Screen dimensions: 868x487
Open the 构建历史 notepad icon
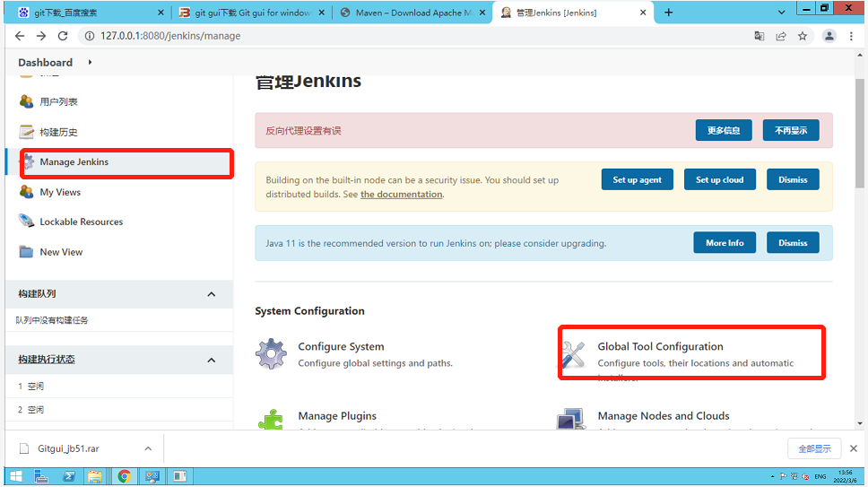[26, 132]
